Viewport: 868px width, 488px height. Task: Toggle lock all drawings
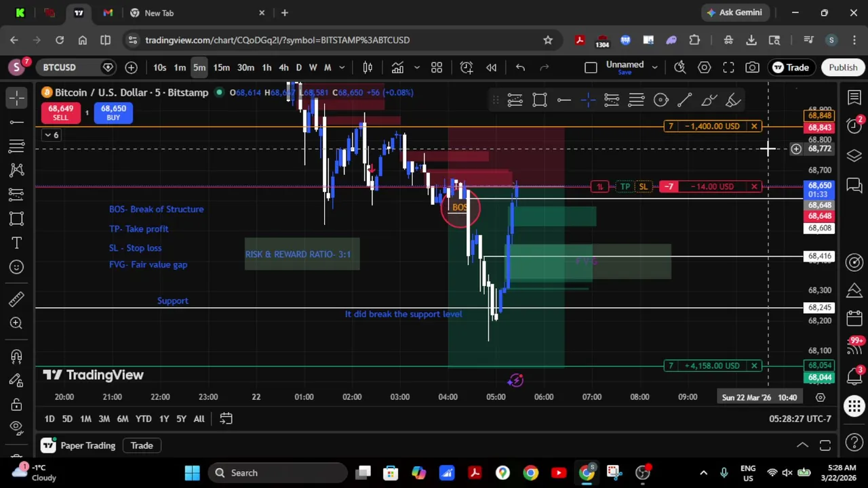tap(17, 405)
